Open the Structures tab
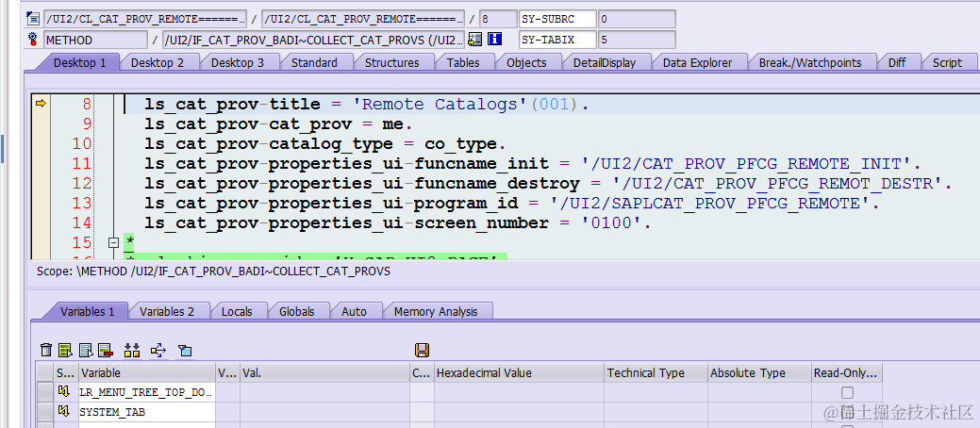Viewport: 980px width, 428px height. [x=391, y=62]
